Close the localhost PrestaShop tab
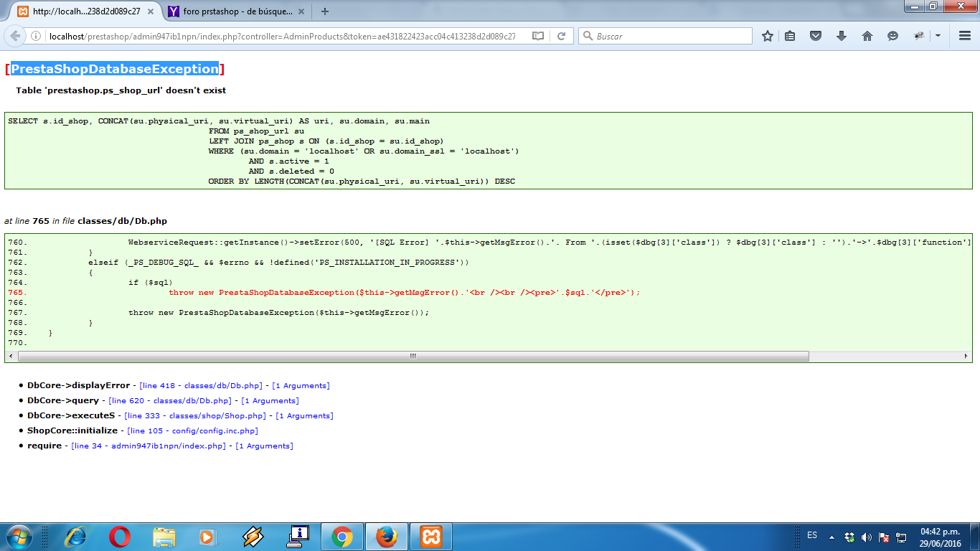Viewport: 980px width, 551px height. [149, 11]
